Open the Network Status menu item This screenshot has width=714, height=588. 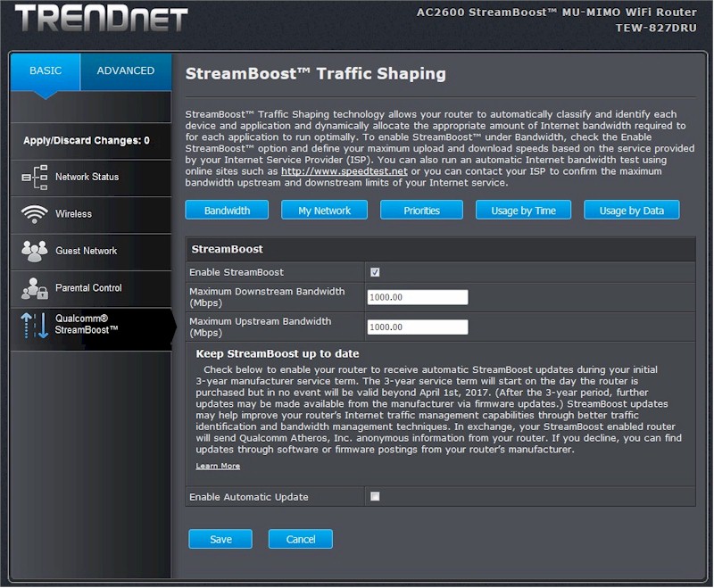tap(91, 178)
